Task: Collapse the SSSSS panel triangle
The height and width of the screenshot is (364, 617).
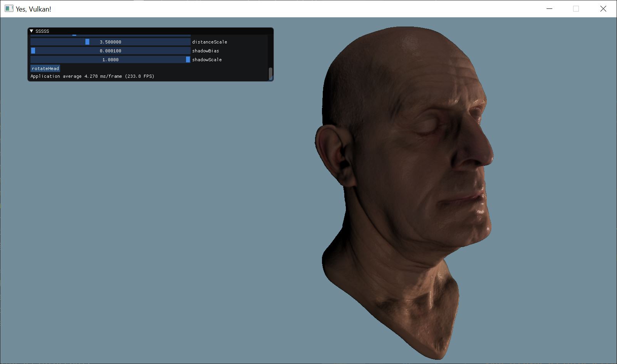Action: click(32, 31)
